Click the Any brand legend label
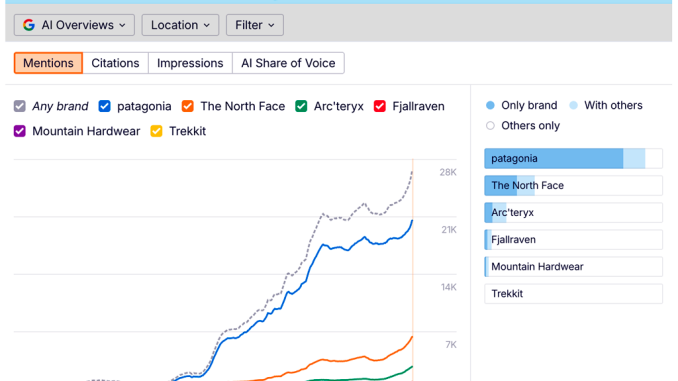 [x=60, y=106]
